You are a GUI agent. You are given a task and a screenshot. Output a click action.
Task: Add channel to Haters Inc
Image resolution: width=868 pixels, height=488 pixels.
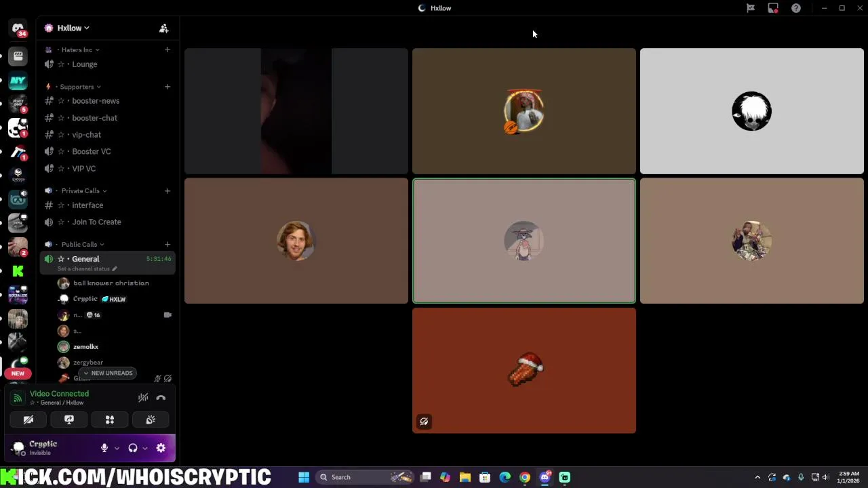coord(167,49)
